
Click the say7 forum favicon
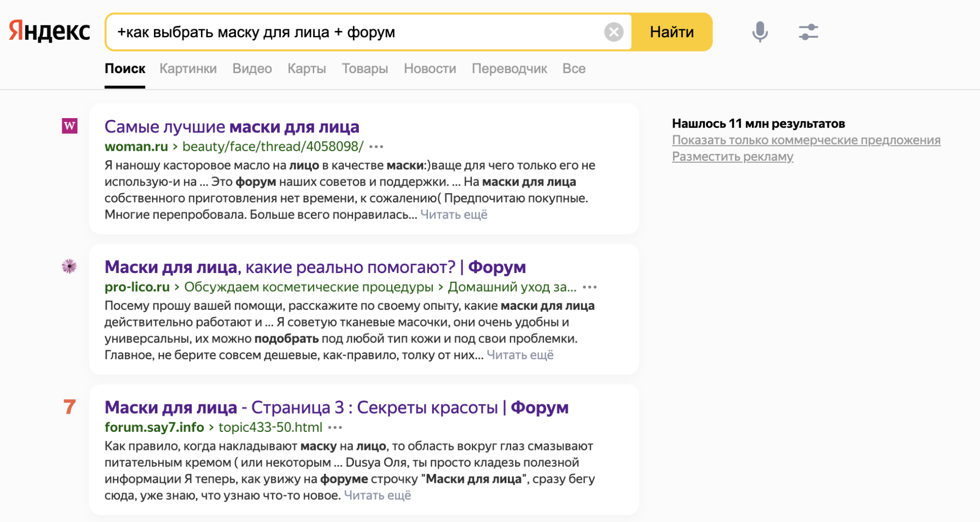click(70, 407)
